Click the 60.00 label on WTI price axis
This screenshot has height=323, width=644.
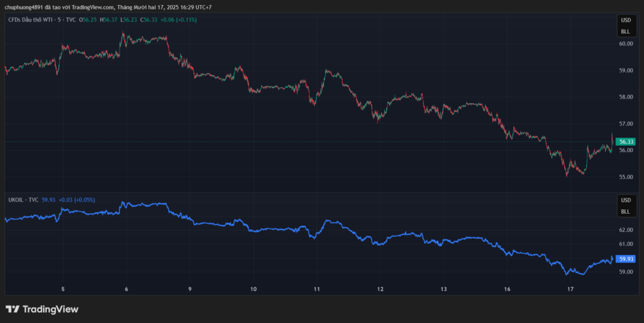click(x=625, y=44)
